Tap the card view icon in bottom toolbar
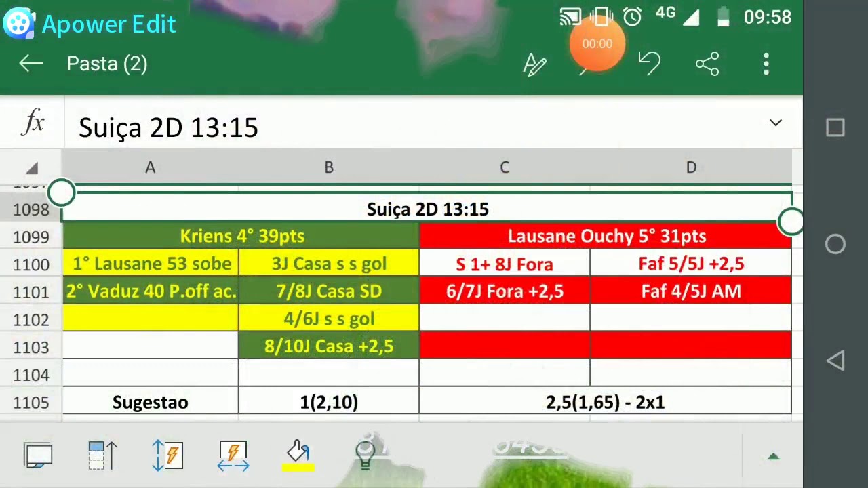 point(38,455)
